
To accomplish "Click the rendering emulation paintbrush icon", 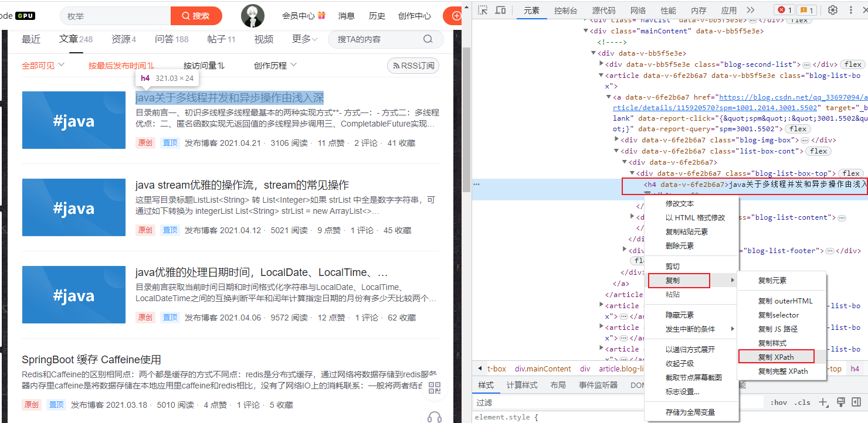I will pos(840,402).
